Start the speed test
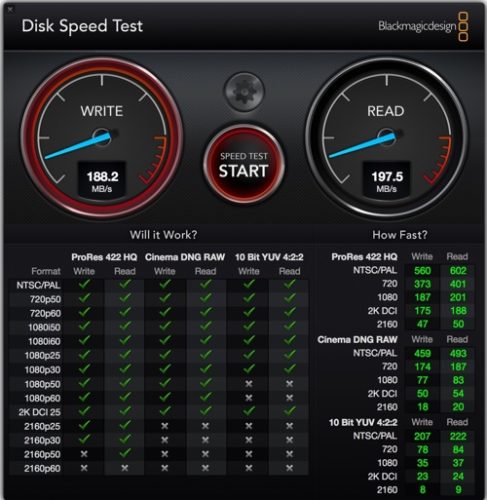 [244, 165]
